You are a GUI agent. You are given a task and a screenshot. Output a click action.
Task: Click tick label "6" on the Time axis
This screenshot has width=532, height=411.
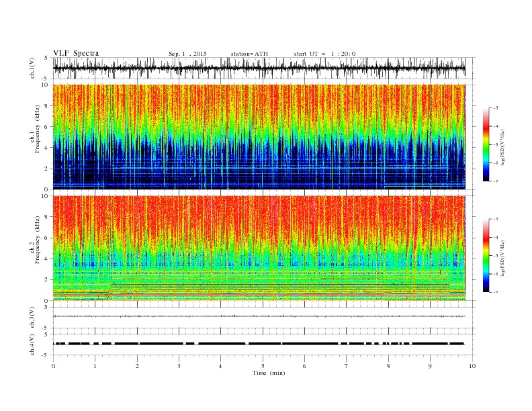pos(304,366)
